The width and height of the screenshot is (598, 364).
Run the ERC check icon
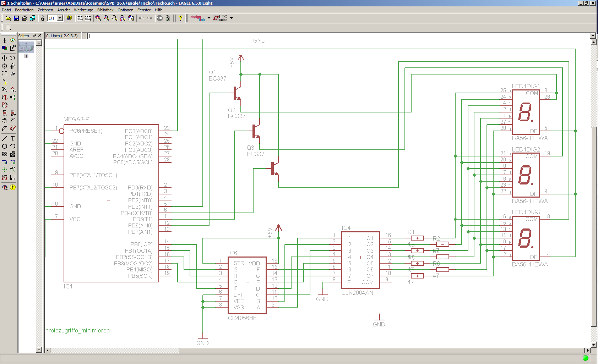[5, 187]
